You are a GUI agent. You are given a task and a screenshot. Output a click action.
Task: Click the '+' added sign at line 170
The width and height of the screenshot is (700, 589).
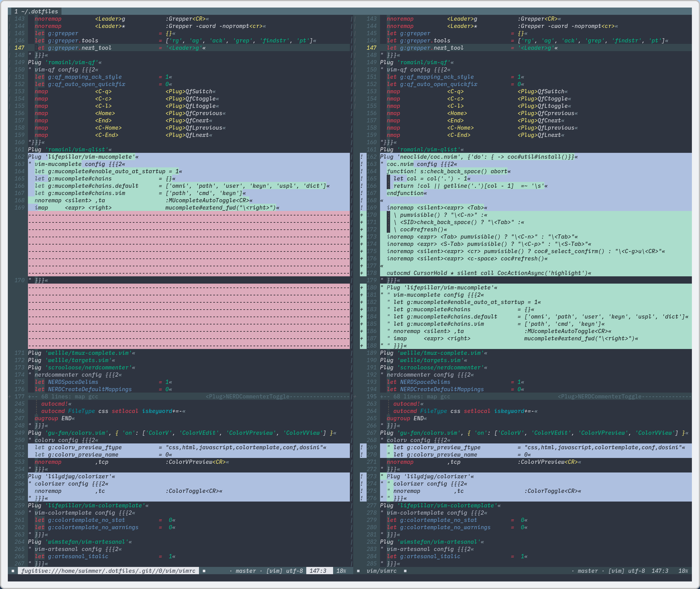(x=361, y=215)
